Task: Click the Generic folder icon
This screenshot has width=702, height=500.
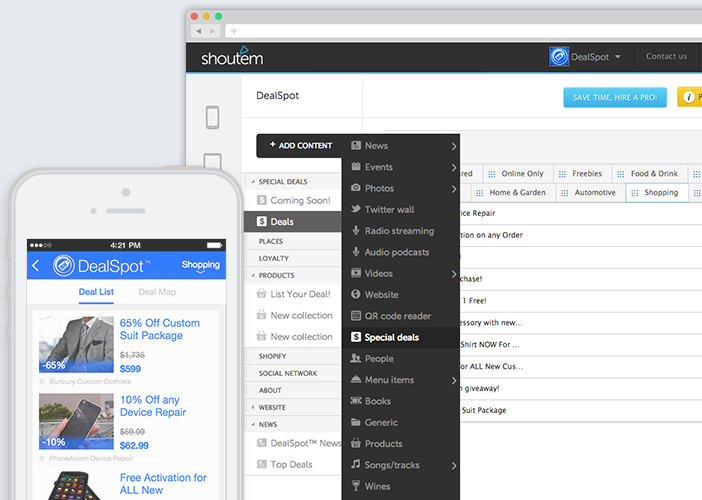Action: coord(356,422)
